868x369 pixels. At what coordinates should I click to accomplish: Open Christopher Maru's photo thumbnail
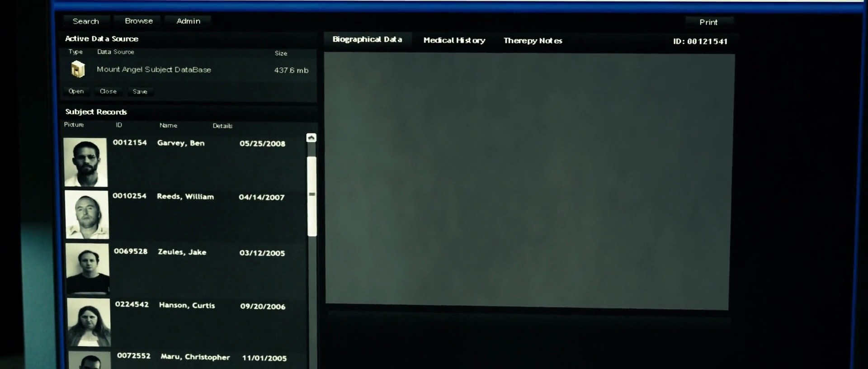coord(90,360)
